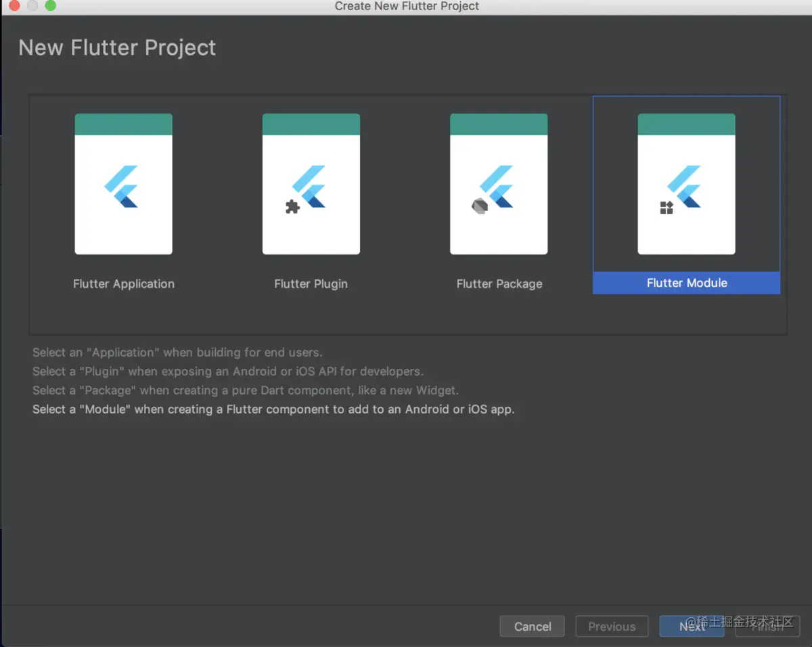Proceed with the Next button

pyautogui.click(x=692, y=626)
